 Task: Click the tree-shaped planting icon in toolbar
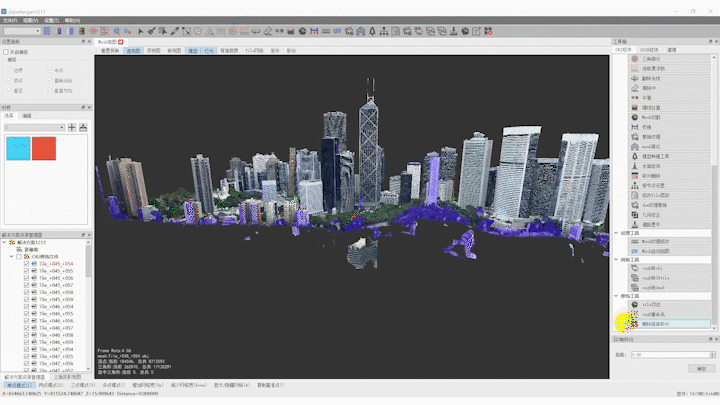[x=372, y=31]
